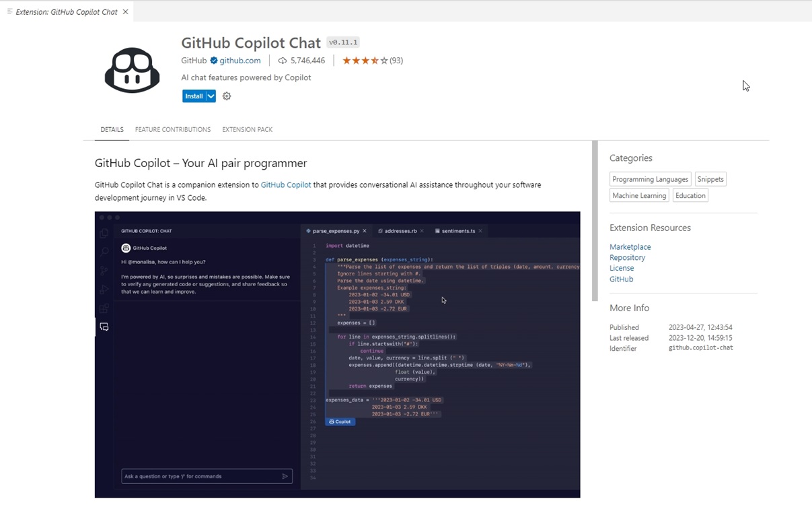Select the Extensions icon in the activity bar
Image resolution: width=812 pixels, height=505 pixels.
(x=104, y=305)
